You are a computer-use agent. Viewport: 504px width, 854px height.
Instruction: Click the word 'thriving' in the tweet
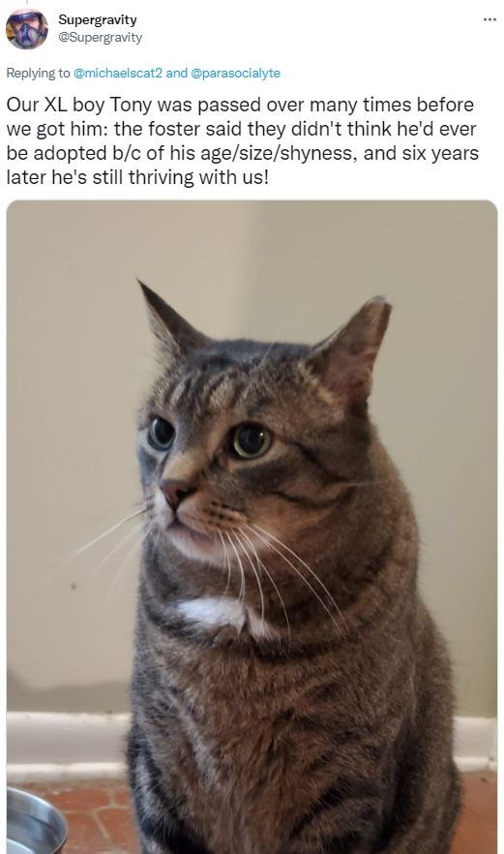[x=162, y=177]
